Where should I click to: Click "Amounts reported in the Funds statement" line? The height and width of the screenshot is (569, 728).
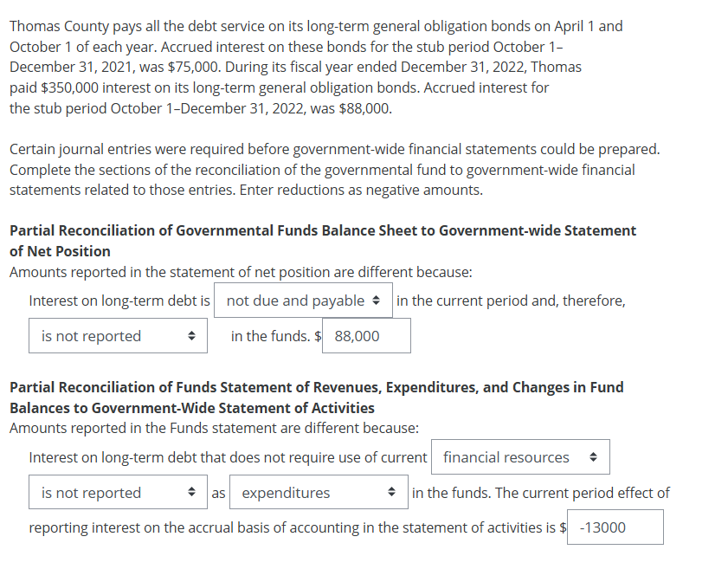pyautogui.click(x=214, y=428)
